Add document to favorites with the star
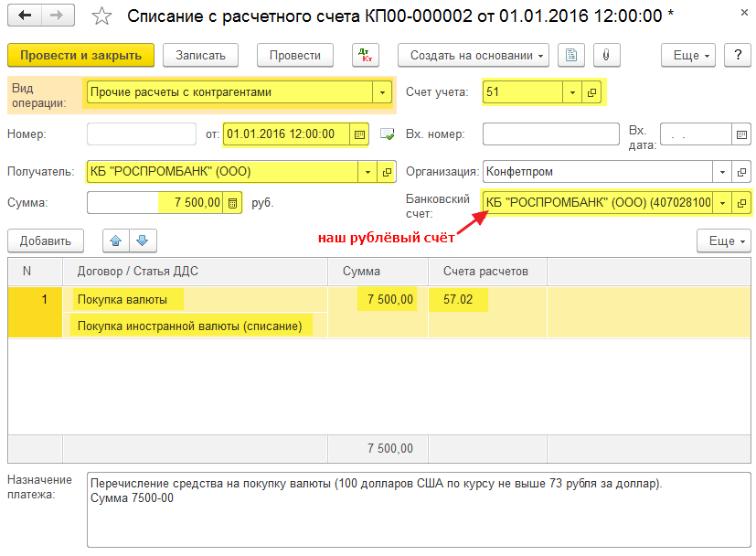The image size is (756, 556). [101, 16]
